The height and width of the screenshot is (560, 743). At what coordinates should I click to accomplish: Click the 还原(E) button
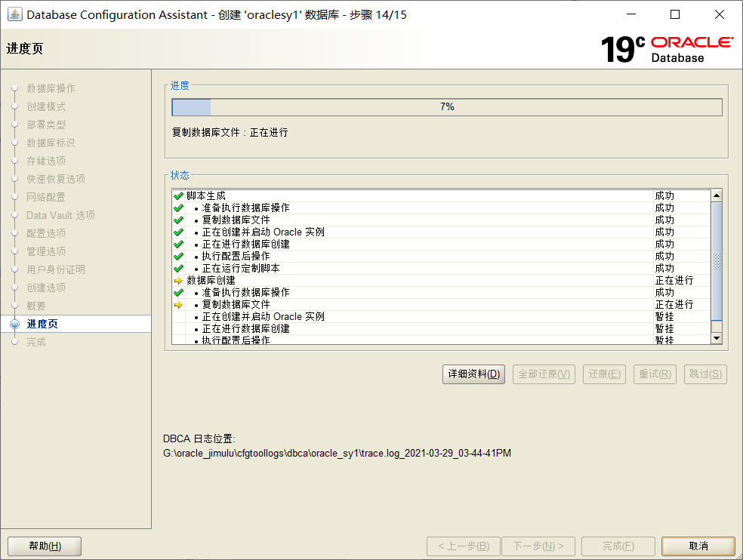[x=604, y=374]
